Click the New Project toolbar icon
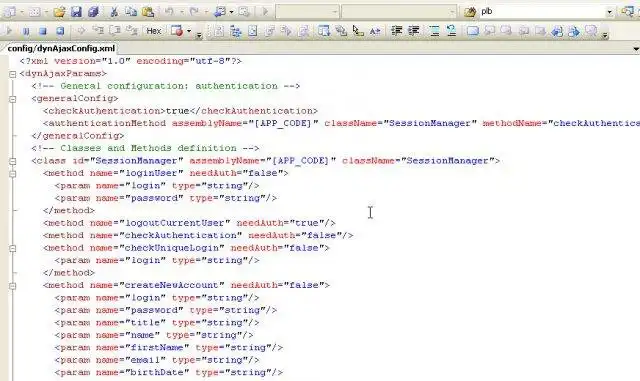 click(x=9, y=12)
